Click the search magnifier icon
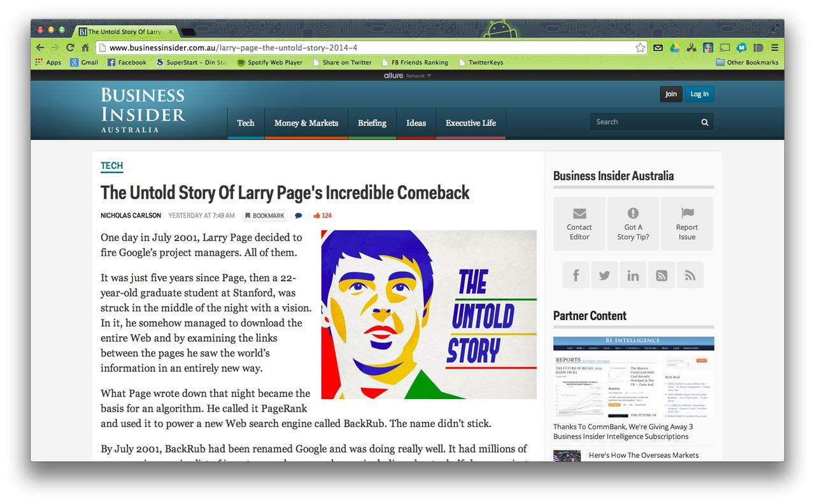This screenshot has height=504, width=815. [x=705, y=122]
